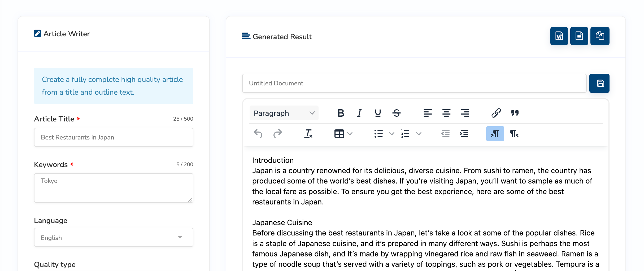The height and width of the screenshot is (271, 644).
Task: Align text right
Action: coord(465,113)
